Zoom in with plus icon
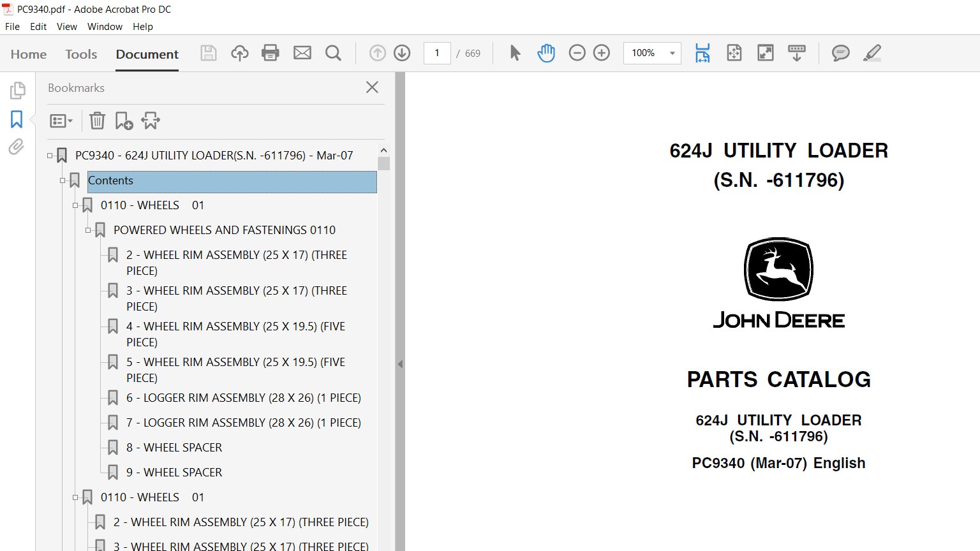 [602, 53]
